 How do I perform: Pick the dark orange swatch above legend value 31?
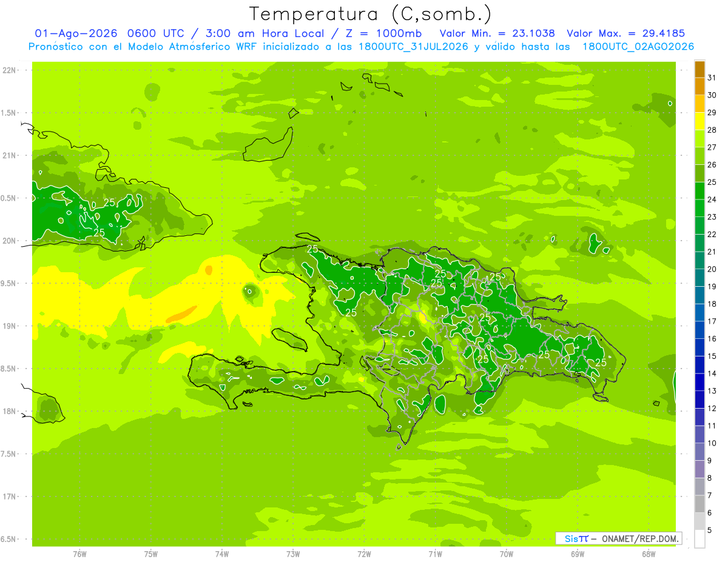tap(699, 69)
